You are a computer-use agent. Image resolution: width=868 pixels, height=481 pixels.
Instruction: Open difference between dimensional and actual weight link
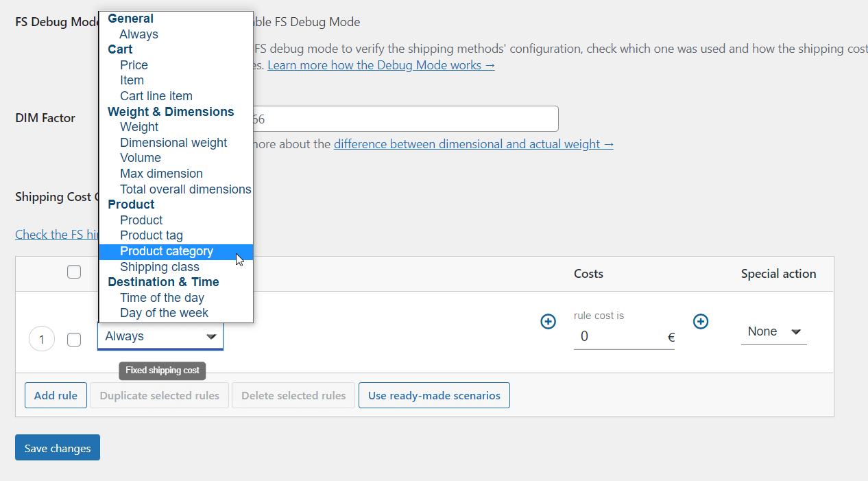[474, 144]
